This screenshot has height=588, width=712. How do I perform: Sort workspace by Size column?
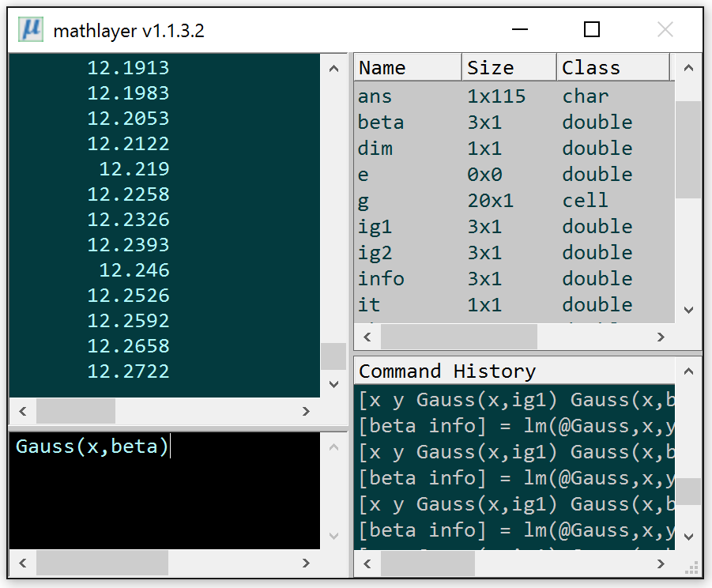pos(508,68)
